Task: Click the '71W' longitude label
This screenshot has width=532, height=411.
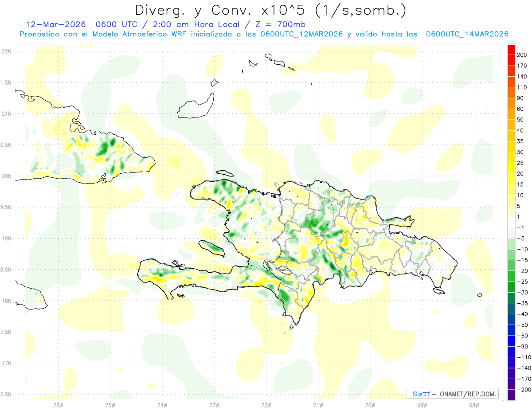Action: pos(318,405)
